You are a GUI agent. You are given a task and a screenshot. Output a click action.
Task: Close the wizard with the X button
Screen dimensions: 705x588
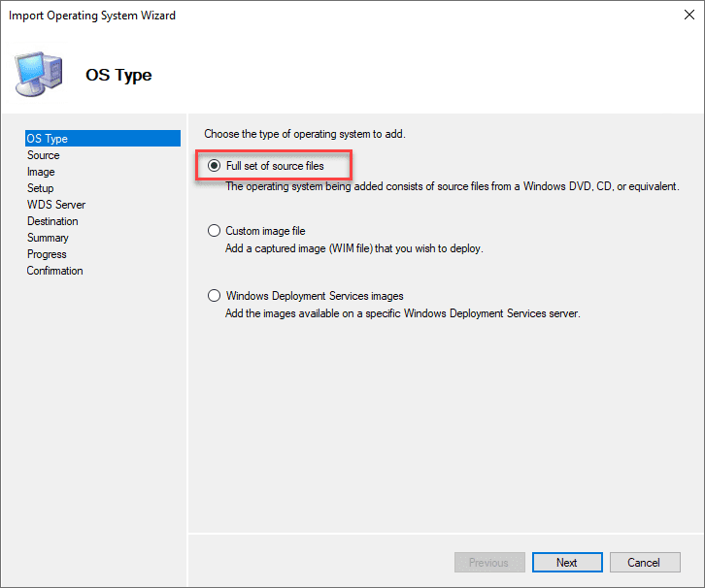click(x=688, y=15)
